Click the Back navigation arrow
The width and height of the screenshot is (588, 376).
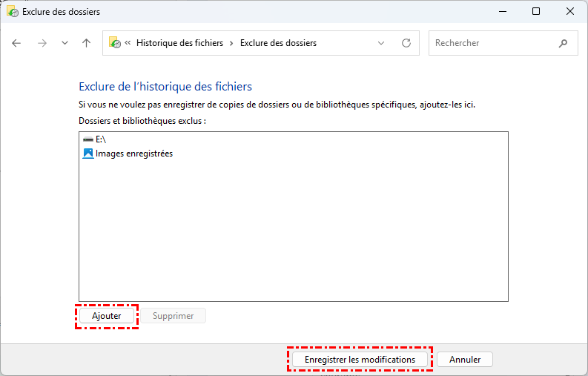[17, 43]
